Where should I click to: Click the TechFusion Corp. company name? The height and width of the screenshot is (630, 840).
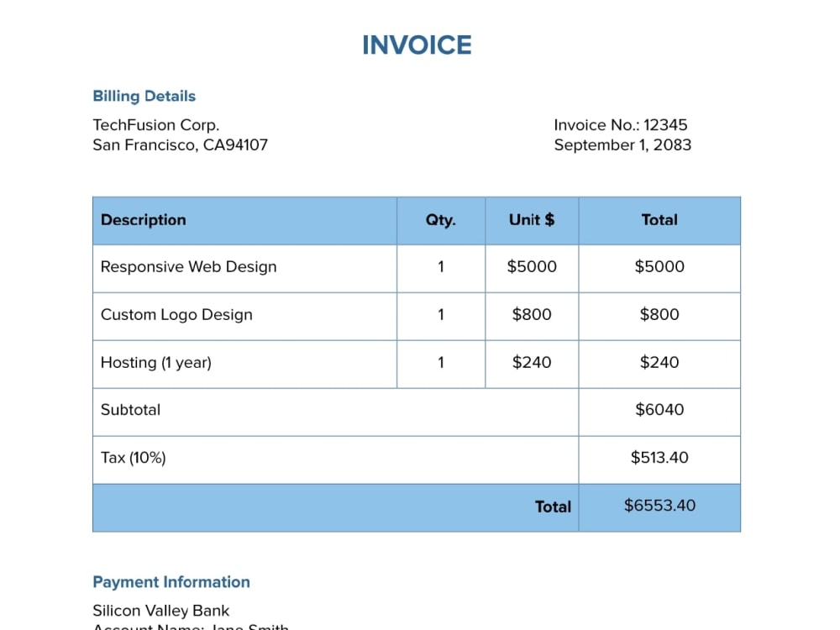(156, 125)
